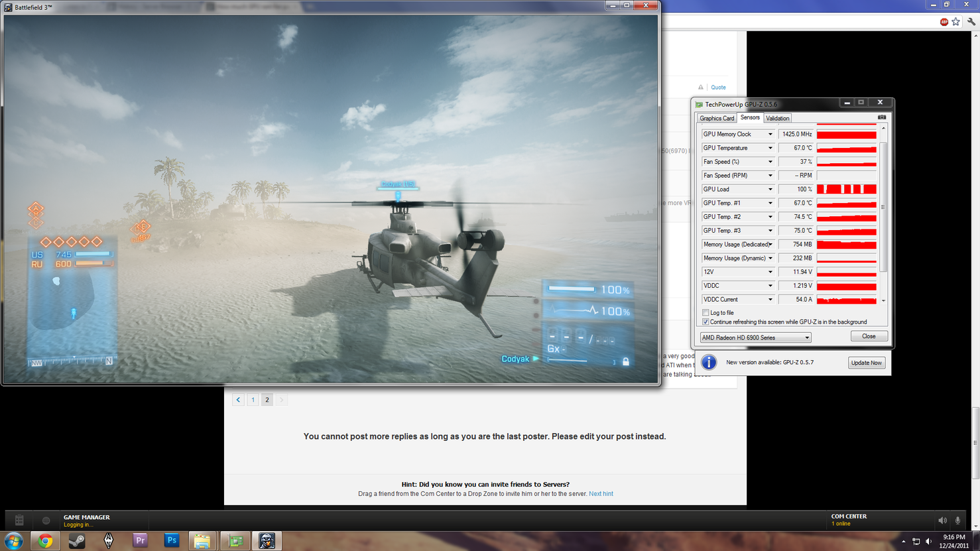Viewport: 980px width, 551px height.
Task: Click the globe icon in Battlelog bottom bar
Action: coord(46,520)
